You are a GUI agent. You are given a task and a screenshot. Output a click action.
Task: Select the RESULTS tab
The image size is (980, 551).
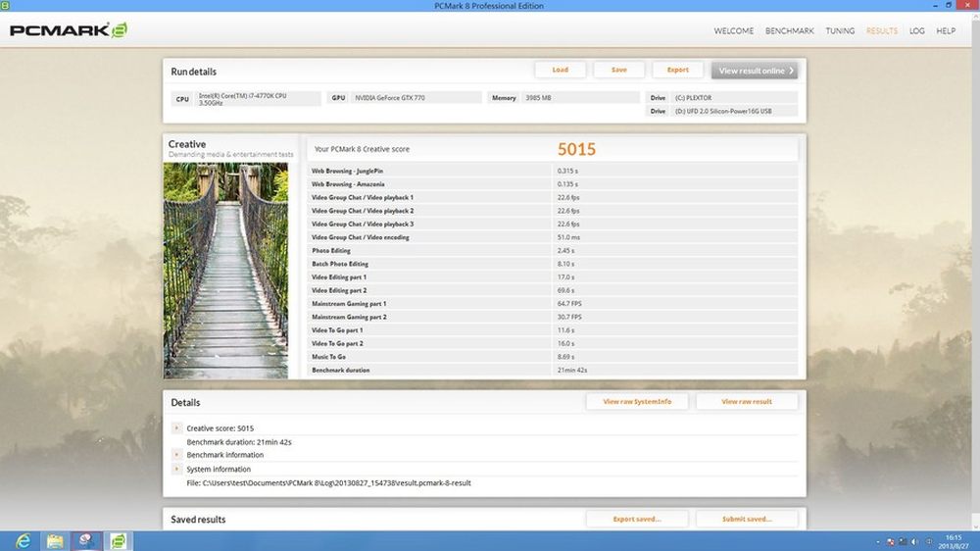point(881,30)
